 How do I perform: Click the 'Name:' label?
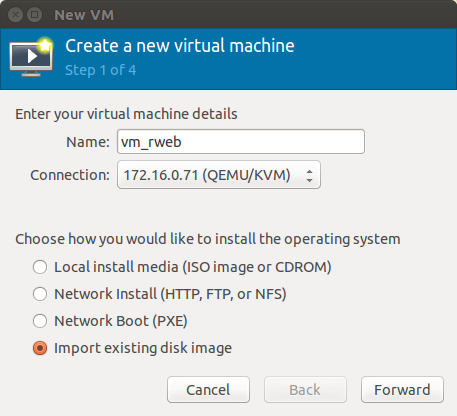pyautogui.click(x=88, y=142)
